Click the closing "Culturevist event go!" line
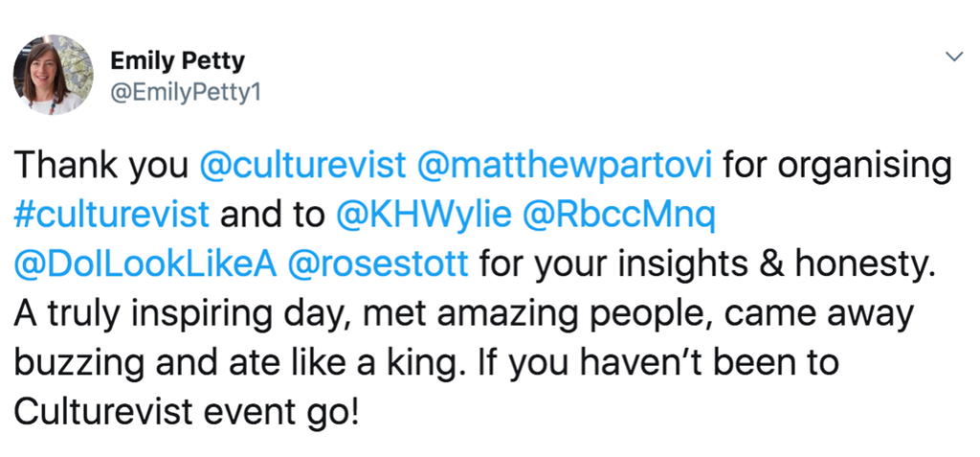Image resolution: width=980 pixels, height=457 pixels. click(185, 412)
